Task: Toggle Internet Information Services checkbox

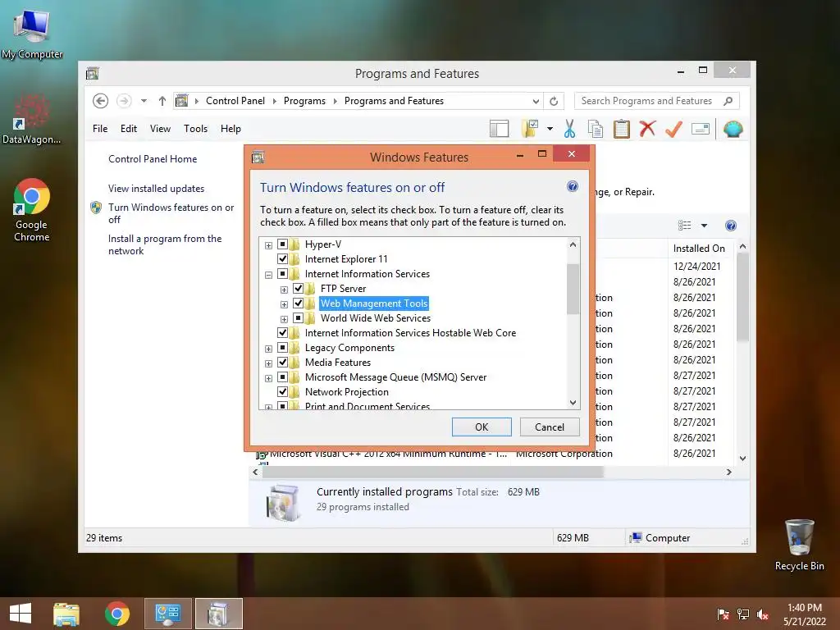Action: (x=282, y=274)
